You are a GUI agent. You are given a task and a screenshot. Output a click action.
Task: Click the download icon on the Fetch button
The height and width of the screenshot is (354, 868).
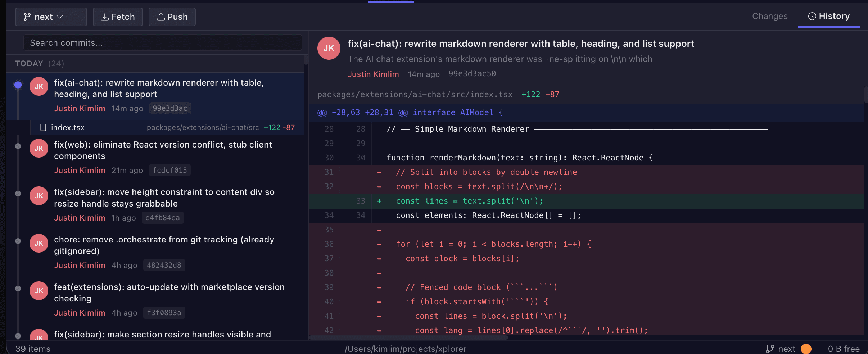tap(105, 17)
